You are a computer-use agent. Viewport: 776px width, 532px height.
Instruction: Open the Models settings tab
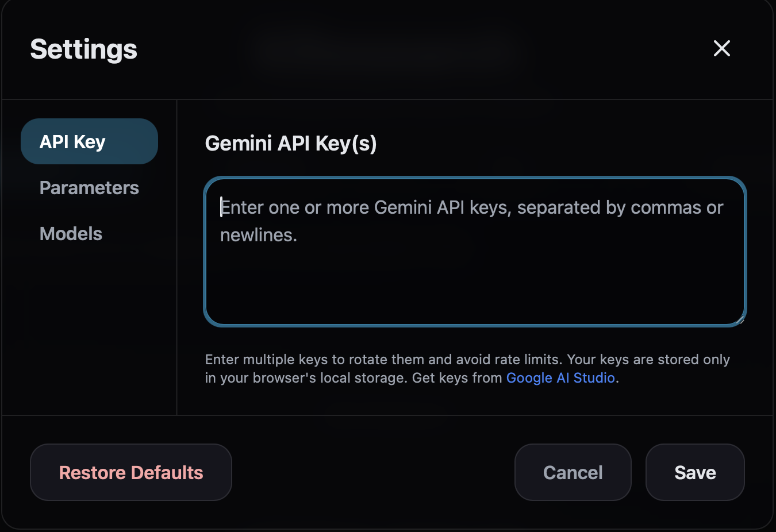[71, 234]
